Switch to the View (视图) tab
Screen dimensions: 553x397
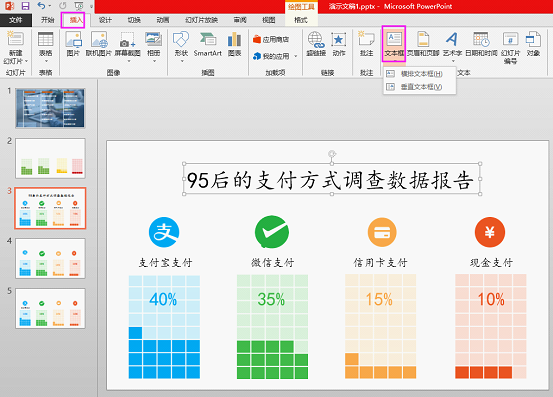(x=269, y=20)
